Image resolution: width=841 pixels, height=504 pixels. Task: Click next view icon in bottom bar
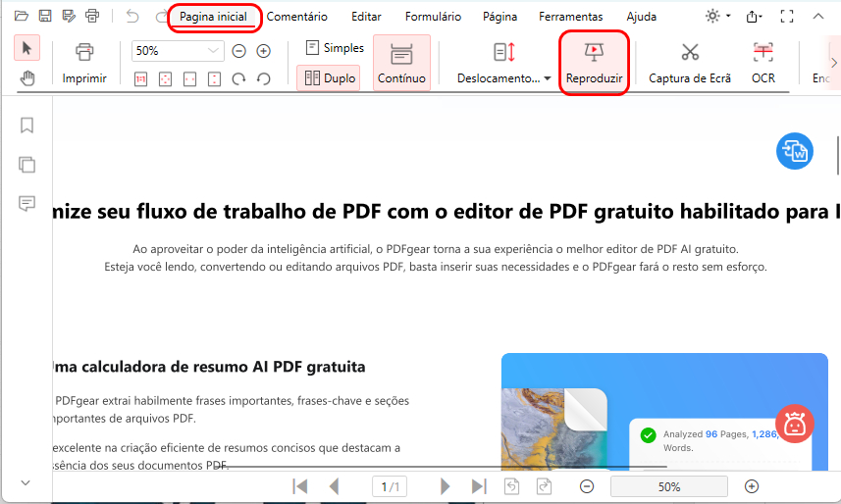point(544,486)
